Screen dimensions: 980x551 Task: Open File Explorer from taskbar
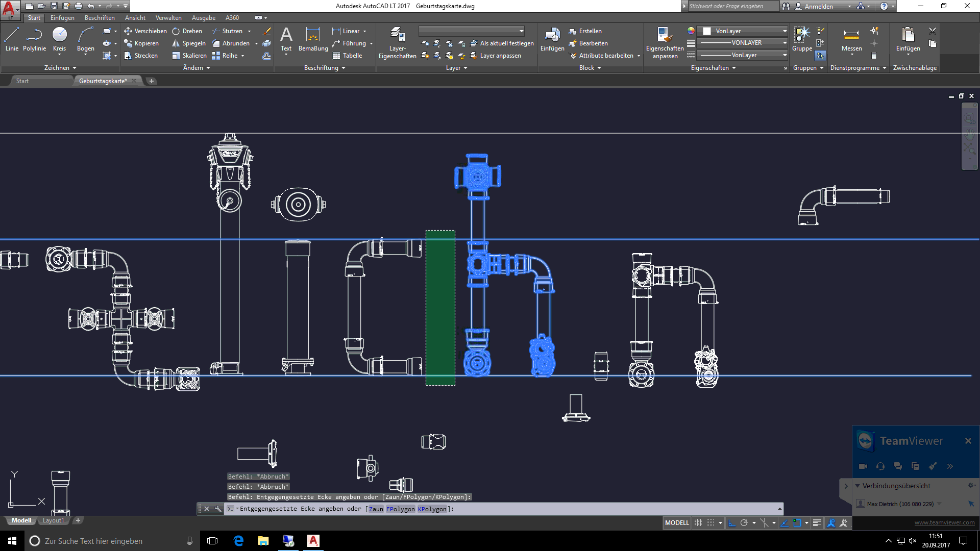click(x=263, y=541)
